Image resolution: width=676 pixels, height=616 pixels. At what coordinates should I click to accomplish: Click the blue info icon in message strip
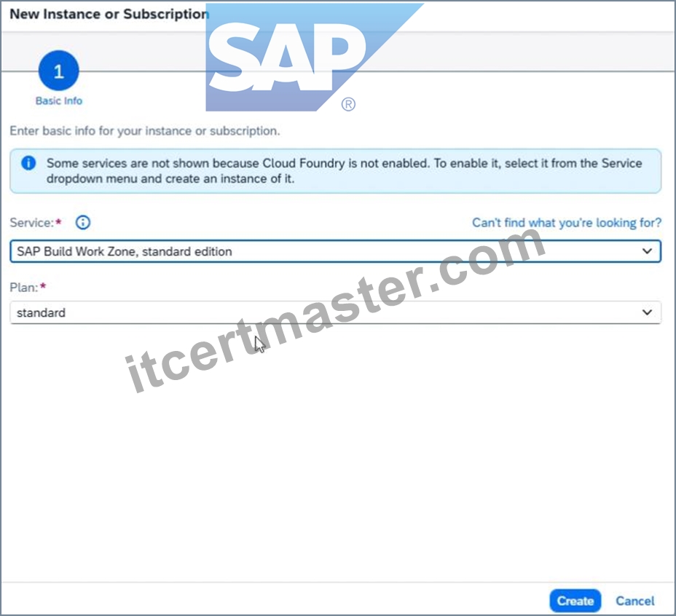(28, 163)
